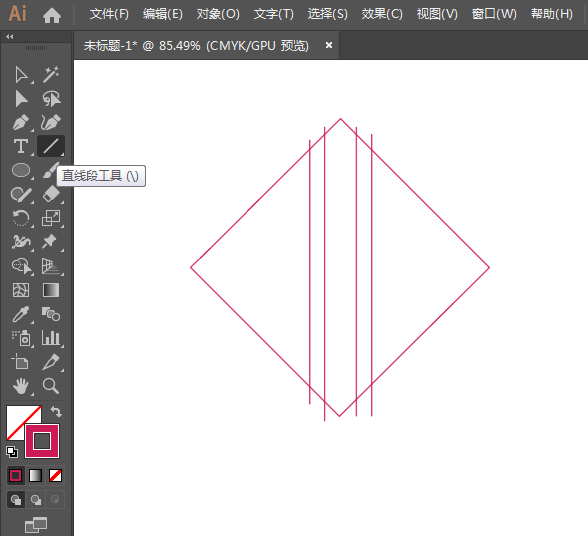Click the Illustrator Ai logo
588x536 pixels.
pyautogui.click(x=18, y=14)
